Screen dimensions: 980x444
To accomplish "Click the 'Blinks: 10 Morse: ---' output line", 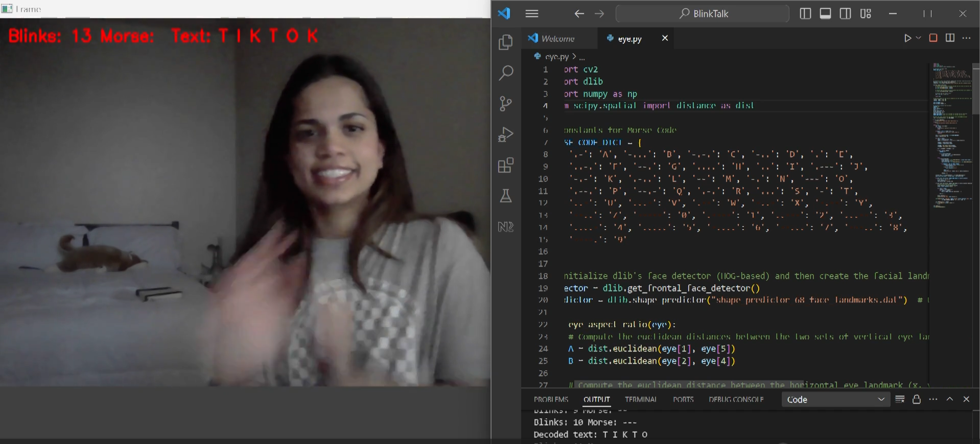I will 585,423.
